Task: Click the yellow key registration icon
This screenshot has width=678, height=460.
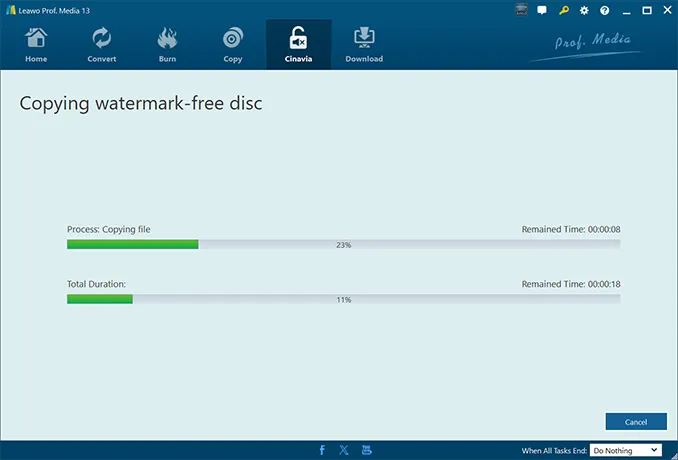Action: (563, 10)
